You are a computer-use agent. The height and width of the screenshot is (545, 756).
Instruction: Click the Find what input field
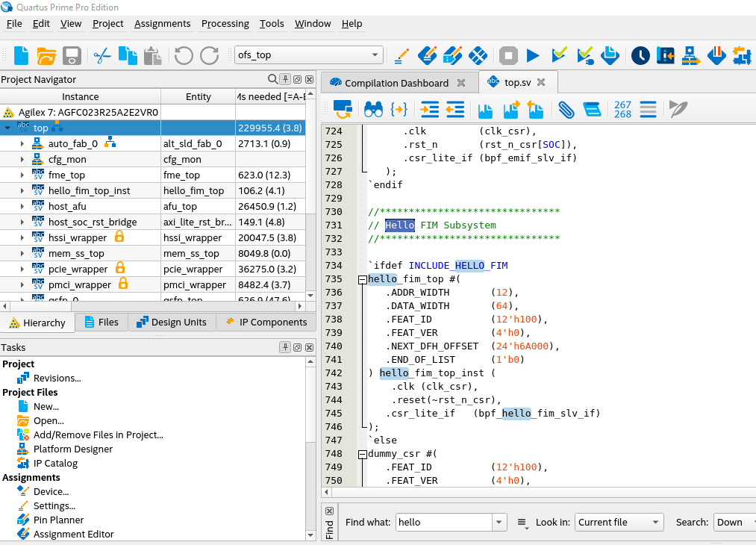[443, 523]
